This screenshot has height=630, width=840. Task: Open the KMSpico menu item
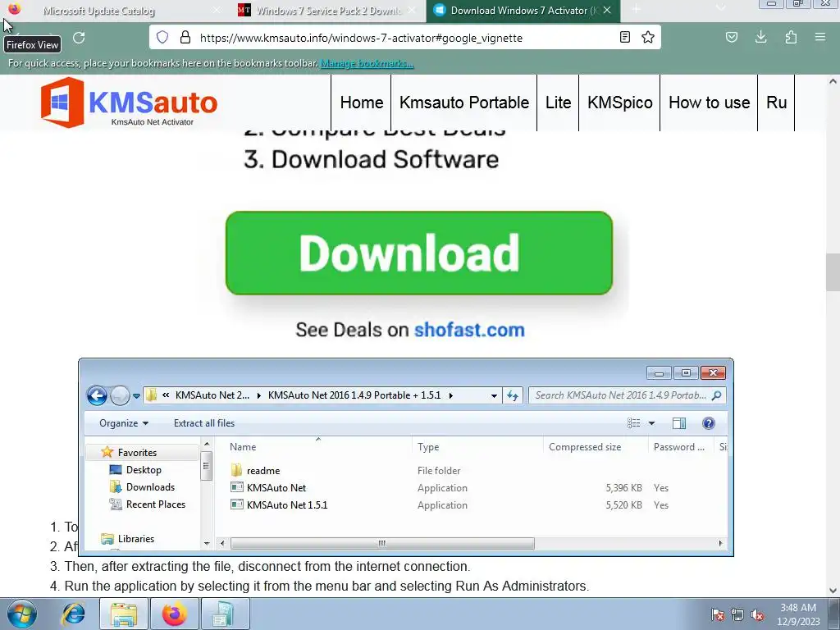click(x=620, y=103)
